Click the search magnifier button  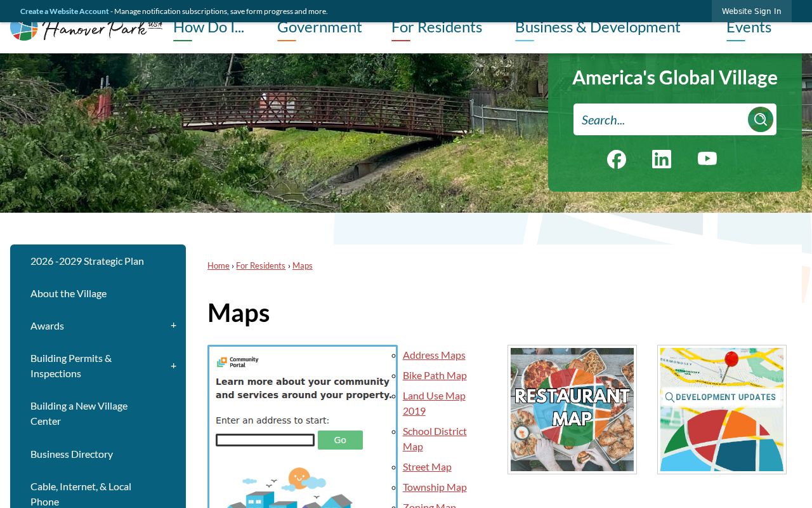(761, 119)
